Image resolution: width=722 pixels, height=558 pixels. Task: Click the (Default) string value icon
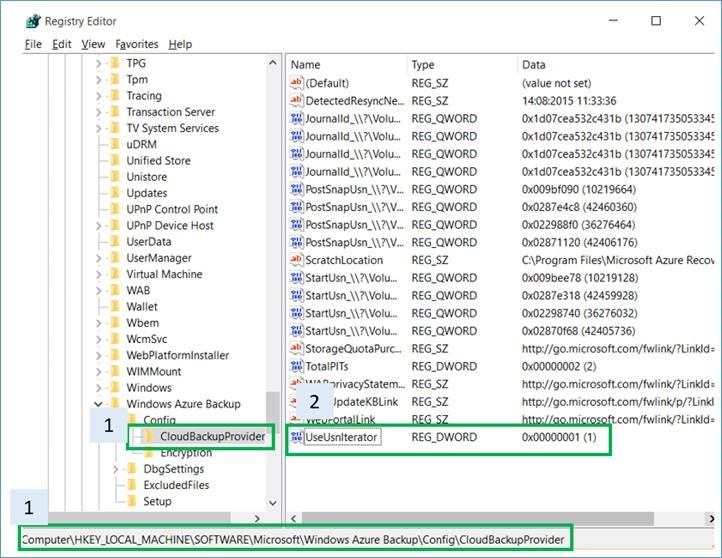click(x=296, y=83)
